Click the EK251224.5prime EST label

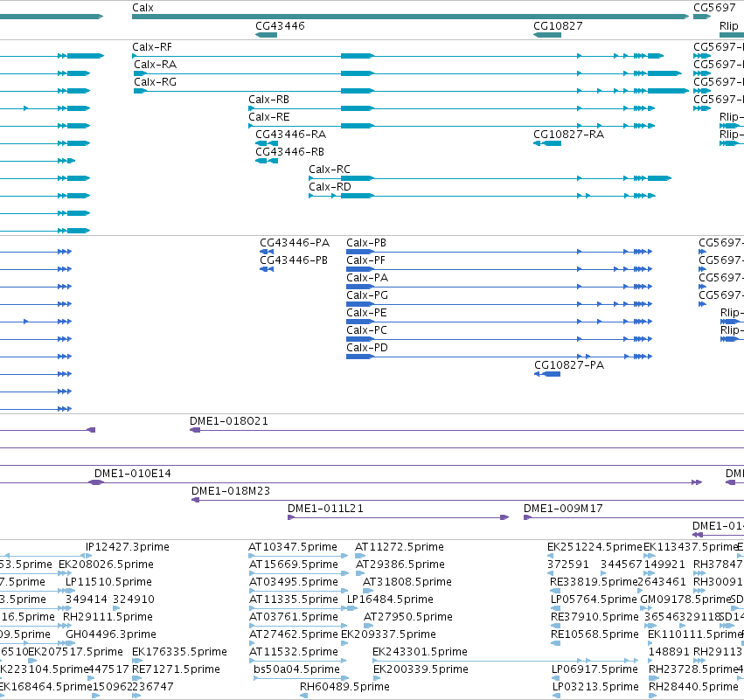point(595,547)
